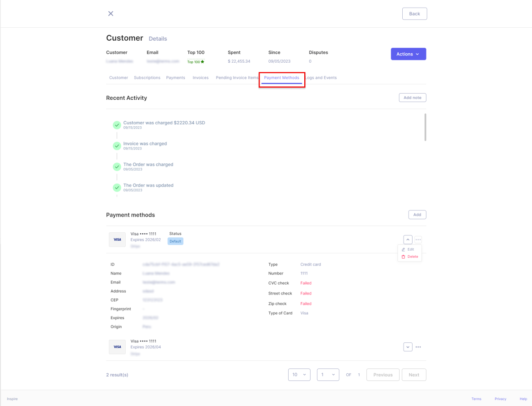Image resolution: width=532 pixels, height=406 pixels.
Task: Click the CVC check Failed value
Action: coord(306,283)
